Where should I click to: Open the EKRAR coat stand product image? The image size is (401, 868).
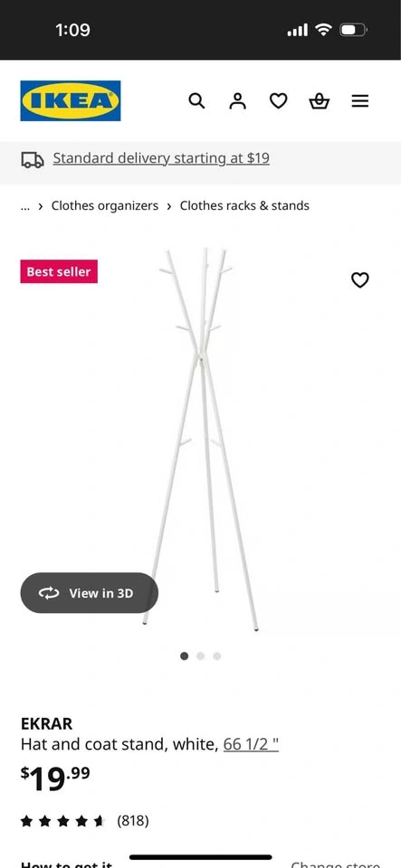tap(201, 440)
